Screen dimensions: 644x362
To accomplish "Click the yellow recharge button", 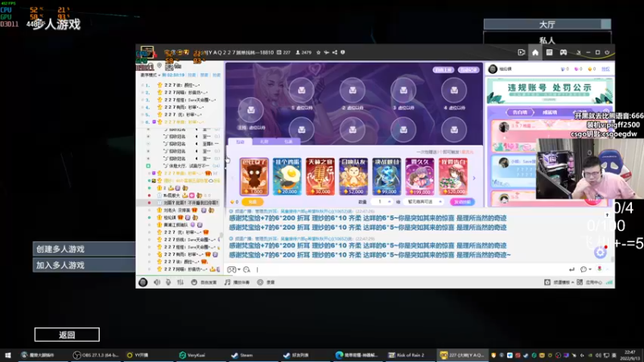I will [252, 202].
